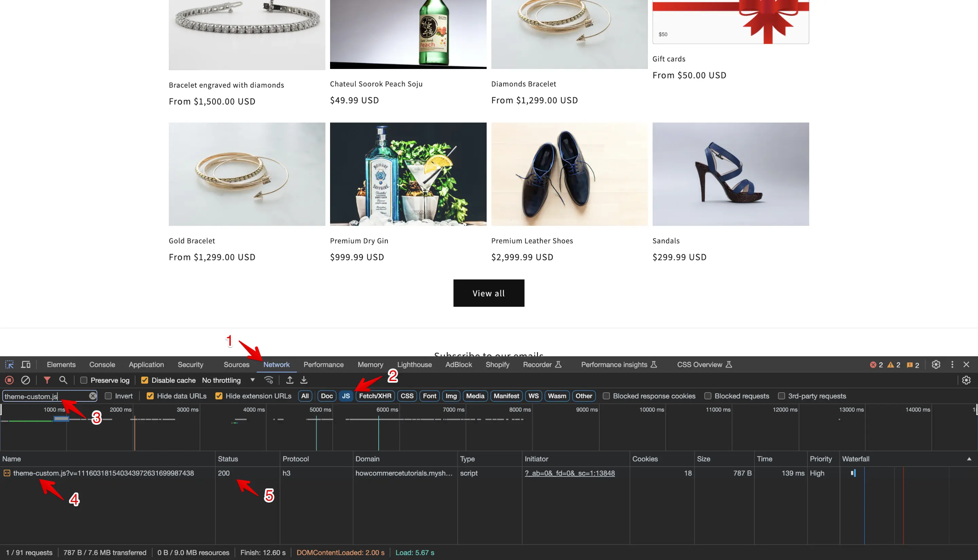Toggle the network filter funnel icon
The image size is (978, 560).
click(x=47, y=380)
